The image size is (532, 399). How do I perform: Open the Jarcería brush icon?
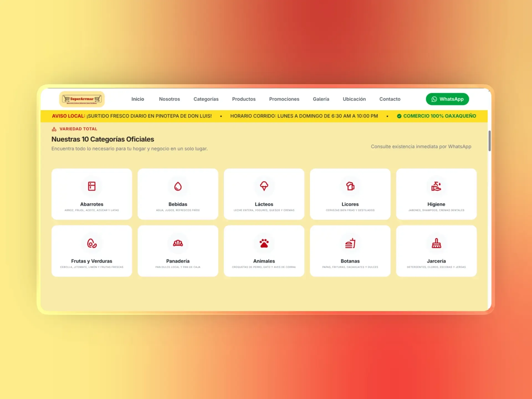[436, 243]
